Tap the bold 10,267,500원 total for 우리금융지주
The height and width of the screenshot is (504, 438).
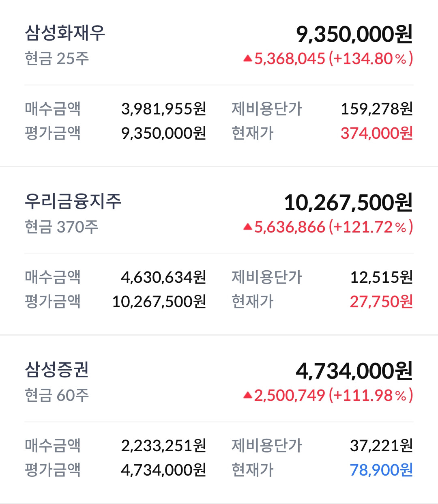348,202
